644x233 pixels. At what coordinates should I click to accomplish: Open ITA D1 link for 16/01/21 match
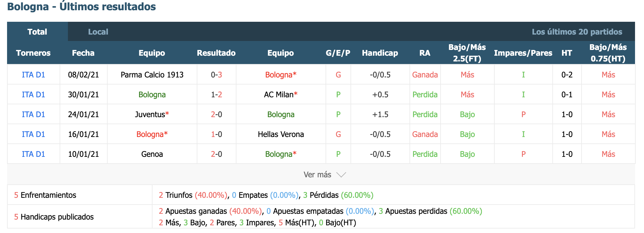(x=33, y=134)
